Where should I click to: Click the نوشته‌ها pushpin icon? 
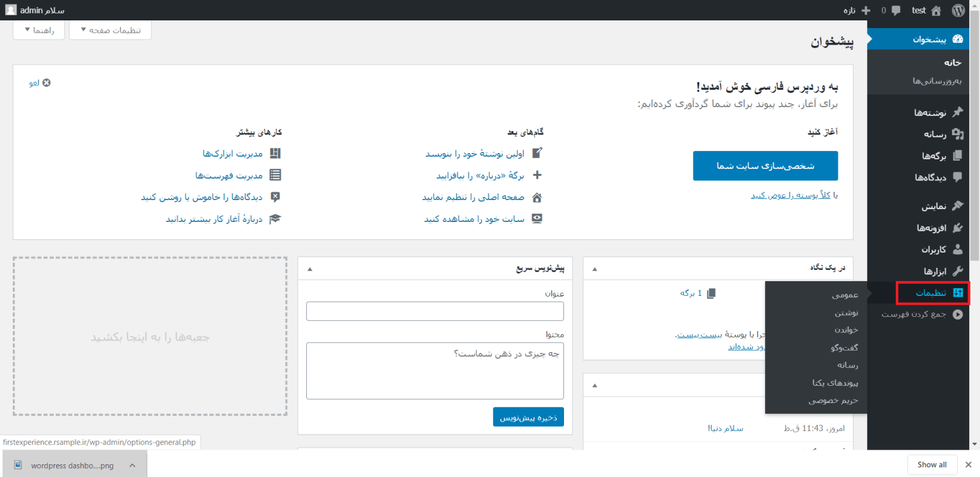[x=957, y=113]
